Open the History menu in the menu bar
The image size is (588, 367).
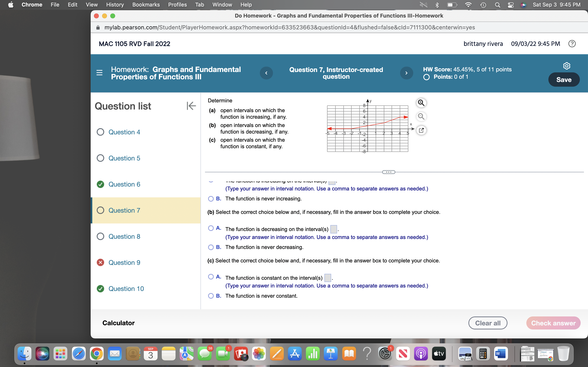coord(115,5)
